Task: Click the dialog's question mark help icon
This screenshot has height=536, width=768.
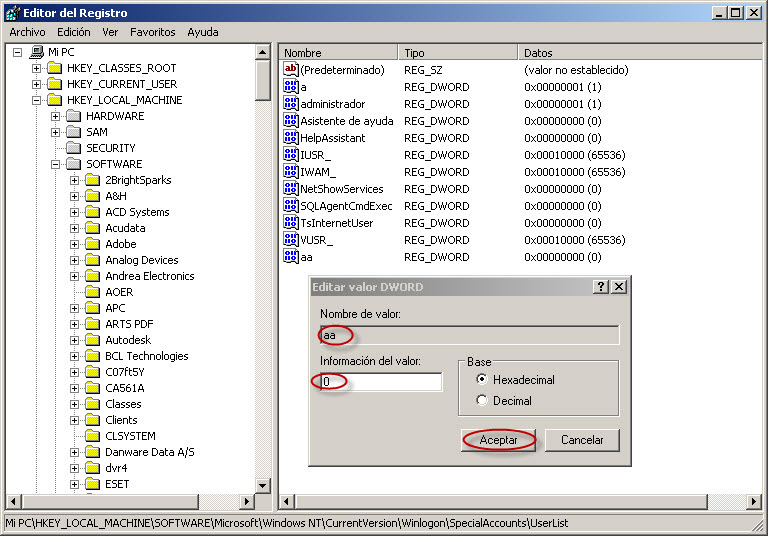Action: (600, 287)
